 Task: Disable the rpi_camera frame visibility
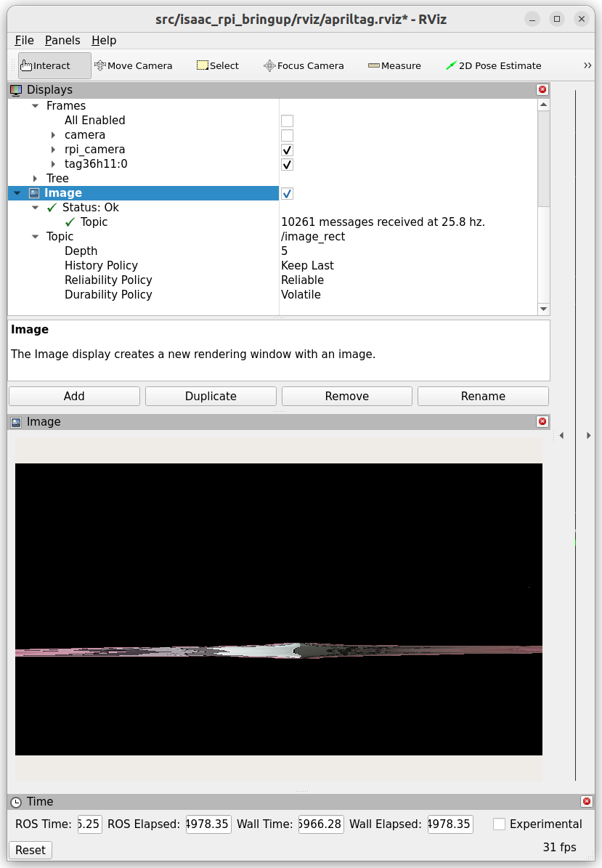(x=287, y=150)
